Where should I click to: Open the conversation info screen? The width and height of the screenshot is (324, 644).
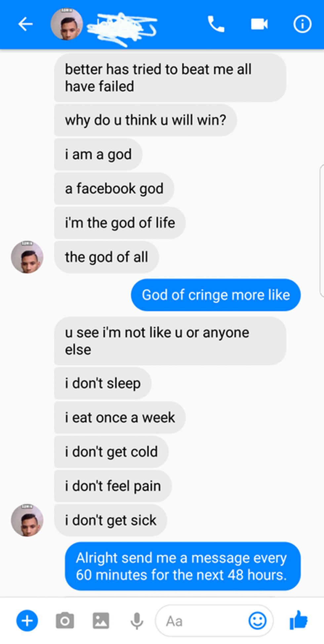pos(302,24)
